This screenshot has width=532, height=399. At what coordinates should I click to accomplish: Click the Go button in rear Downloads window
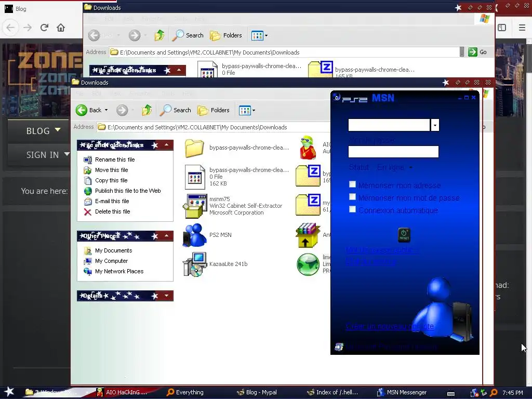pos(478,52)
